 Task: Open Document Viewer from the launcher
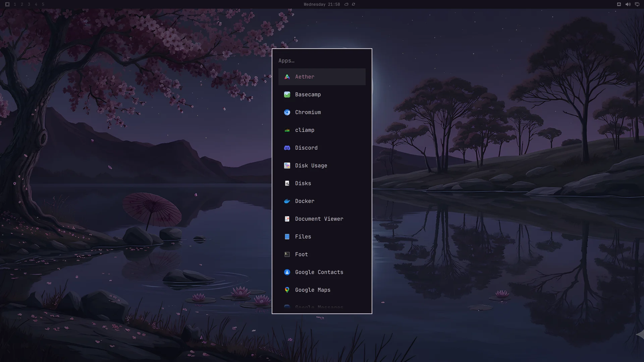pyautogui.click(x=322, y=219)
